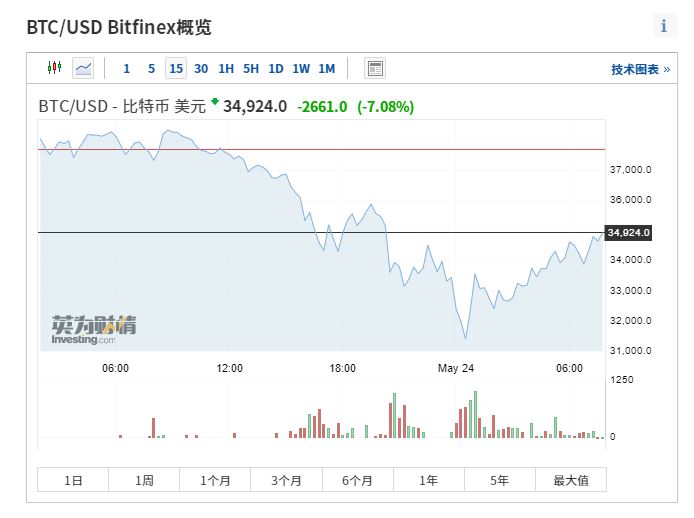The width and height of the screenshot is (694, 518).
Task: Click the BTC/USD Bitfinex概览 heading
Action: point(119,27)
